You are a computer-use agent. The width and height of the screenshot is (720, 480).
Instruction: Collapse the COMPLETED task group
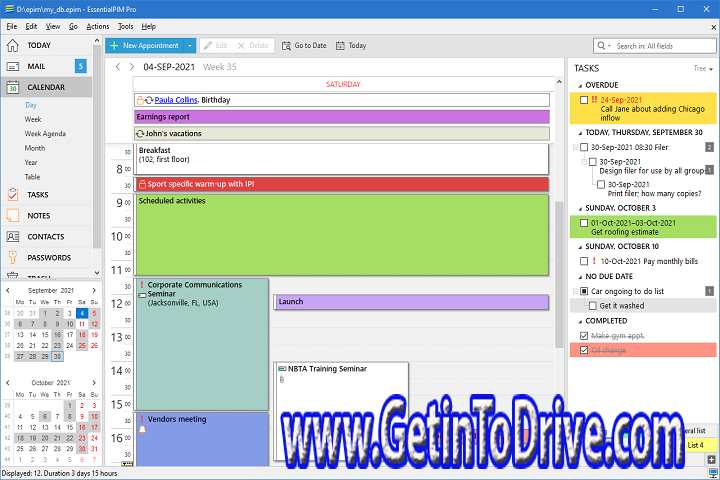tap(580, 322)
